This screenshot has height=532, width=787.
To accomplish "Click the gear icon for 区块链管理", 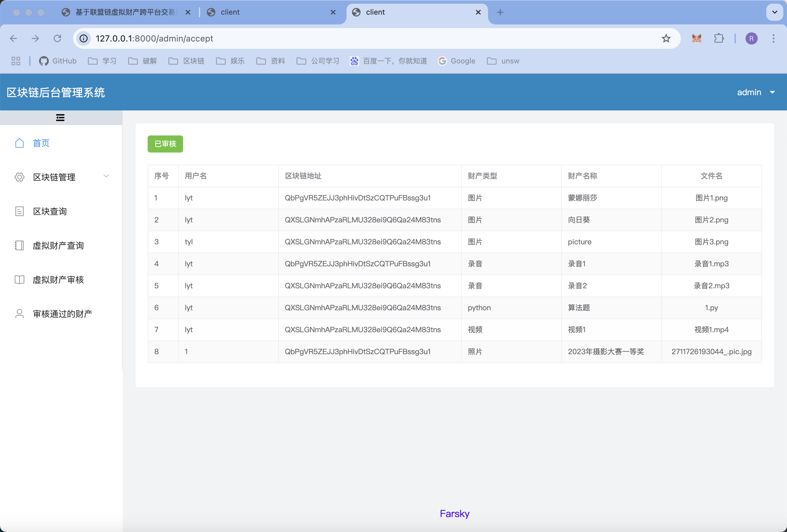I will 20,177.
